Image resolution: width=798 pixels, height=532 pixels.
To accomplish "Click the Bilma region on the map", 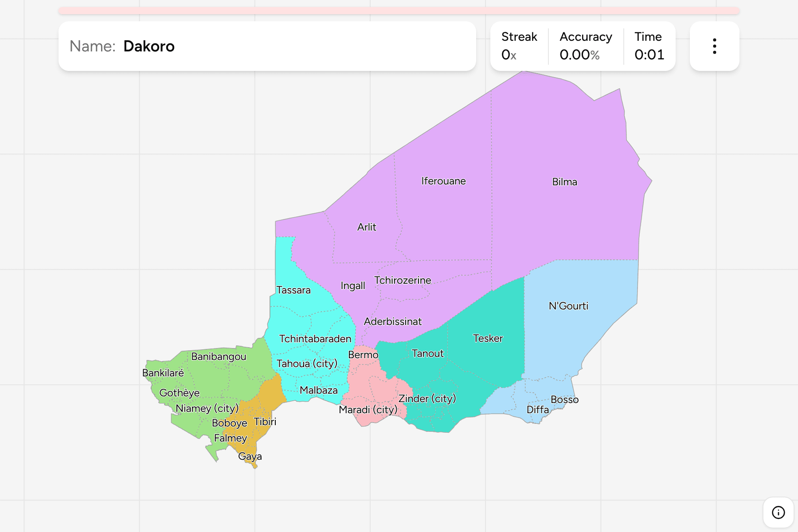I will [x=564, y=182].
